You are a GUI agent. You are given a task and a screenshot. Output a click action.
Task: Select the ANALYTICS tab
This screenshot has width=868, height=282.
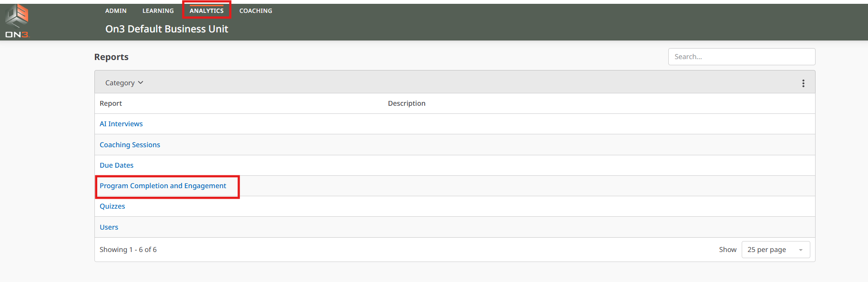pyautogui.click(x=206, y=10)
